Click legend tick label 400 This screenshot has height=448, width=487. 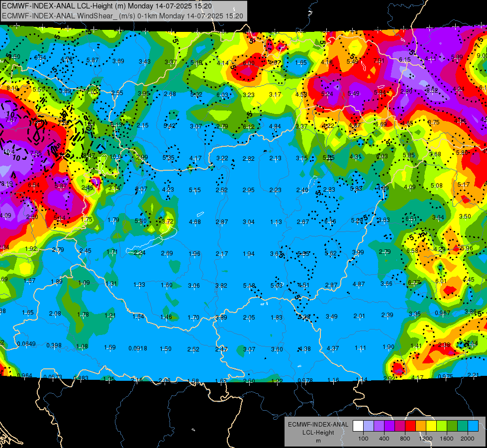[384, 439]
